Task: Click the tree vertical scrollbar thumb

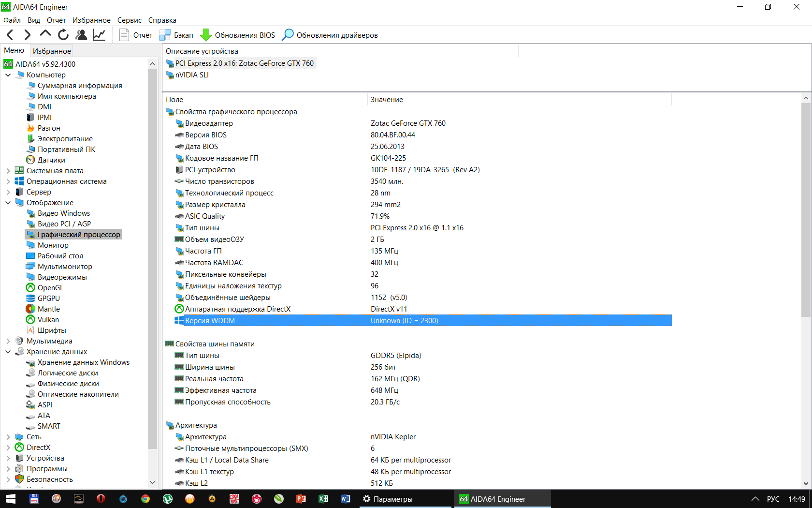Action: pos(153,259)
